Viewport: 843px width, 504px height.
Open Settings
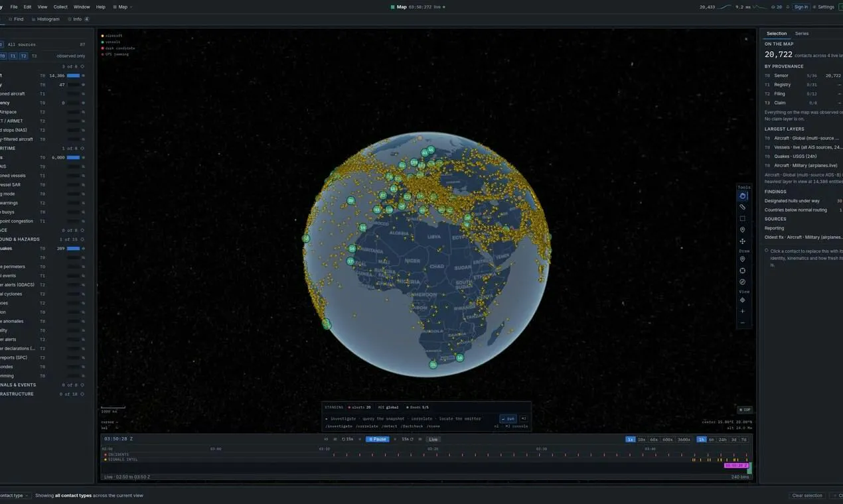click(x=824, y=7)
